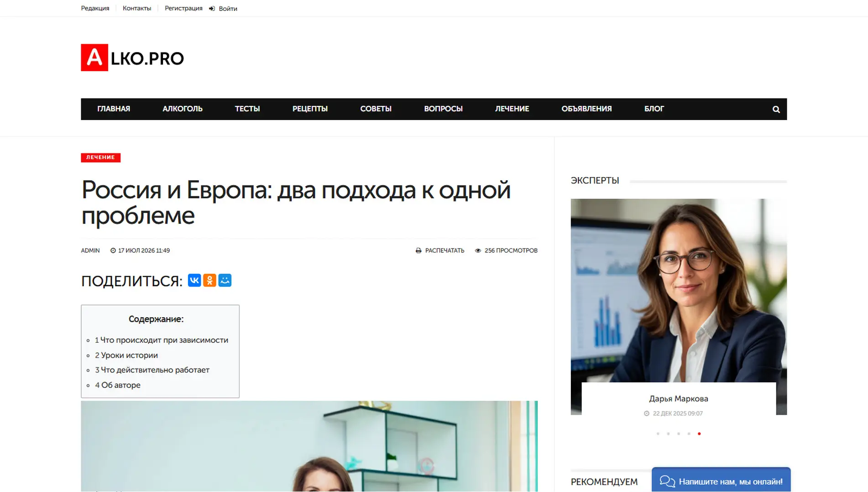Image resolution: width=868 pixels, height=492 pixels.
Task: Jump to 'Уроки истории' section
Action: [x=126, y=355]
